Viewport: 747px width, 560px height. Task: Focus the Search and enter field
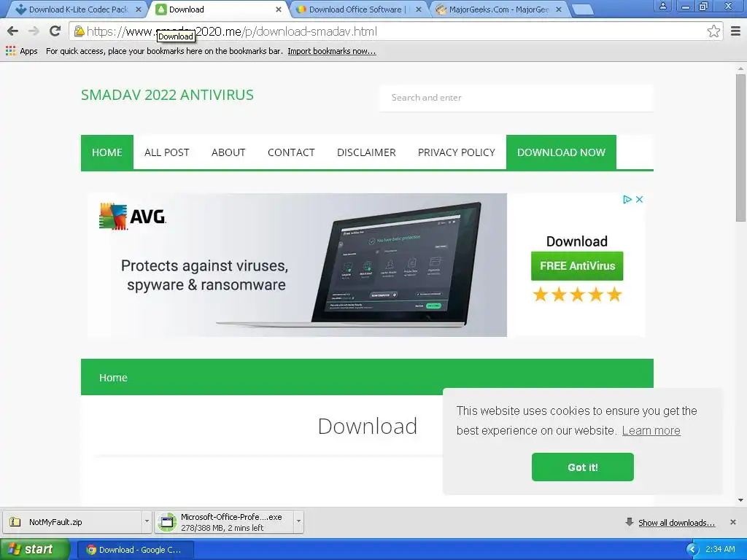[516, 98]
